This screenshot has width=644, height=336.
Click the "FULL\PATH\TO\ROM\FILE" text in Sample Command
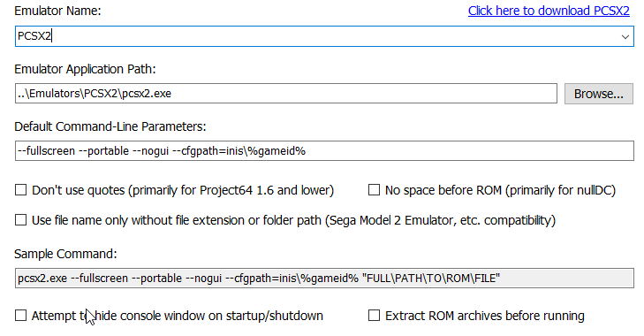point(431,279)
